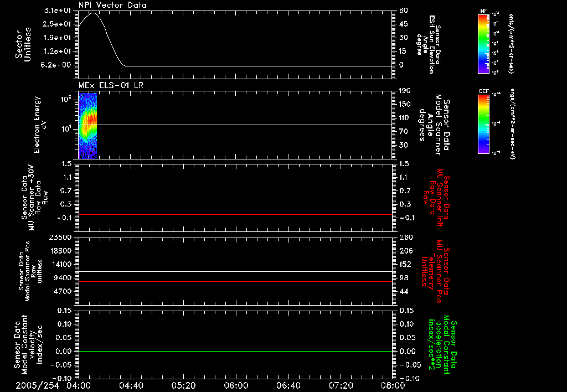
Task: Click the '206' telemetry tick value
Action: point(405,251)
